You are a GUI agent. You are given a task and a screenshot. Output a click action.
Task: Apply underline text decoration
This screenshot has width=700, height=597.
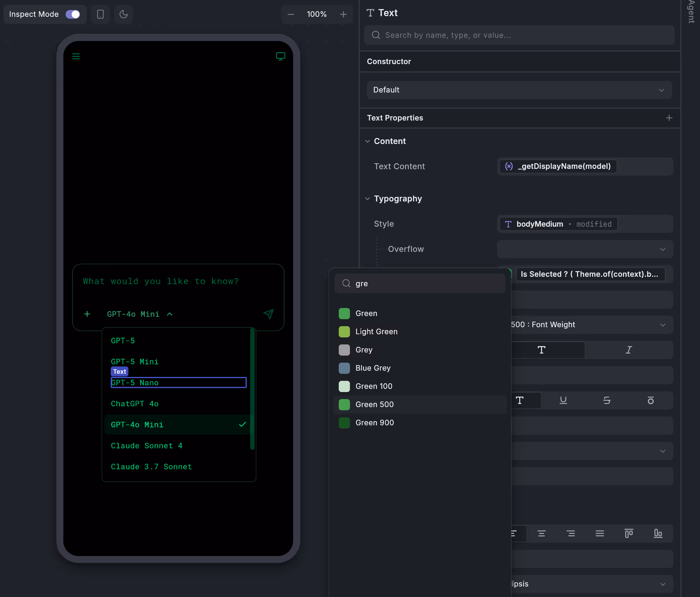coord(562,400)
